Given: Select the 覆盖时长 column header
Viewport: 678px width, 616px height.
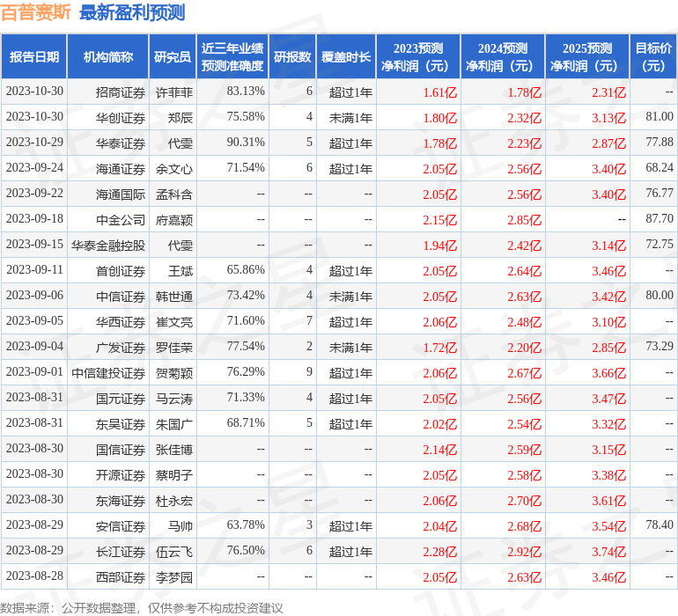Looking at the screenshot, I should click(x=346, y=57).
